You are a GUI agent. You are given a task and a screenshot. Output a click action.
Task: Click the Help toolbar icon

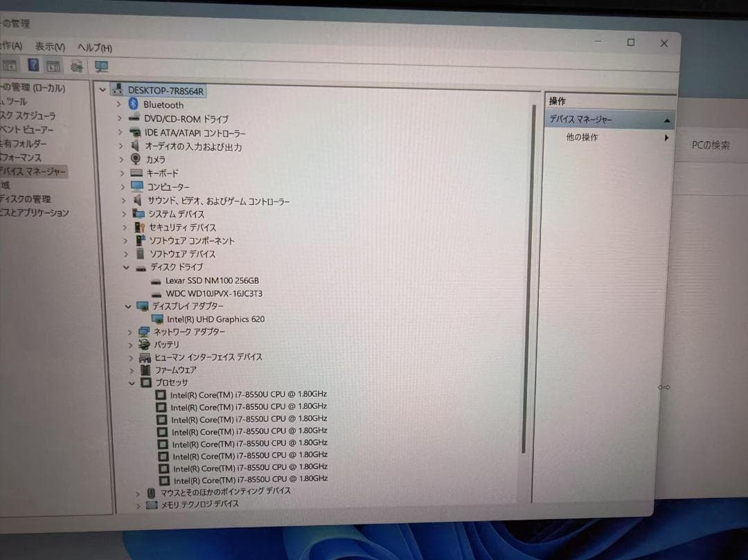33,65
